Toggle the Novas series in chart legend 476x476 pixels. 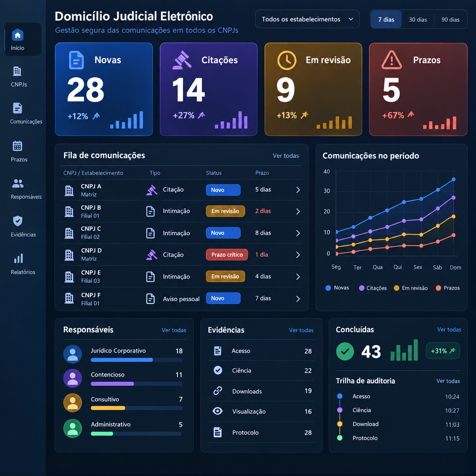[337, 288]
